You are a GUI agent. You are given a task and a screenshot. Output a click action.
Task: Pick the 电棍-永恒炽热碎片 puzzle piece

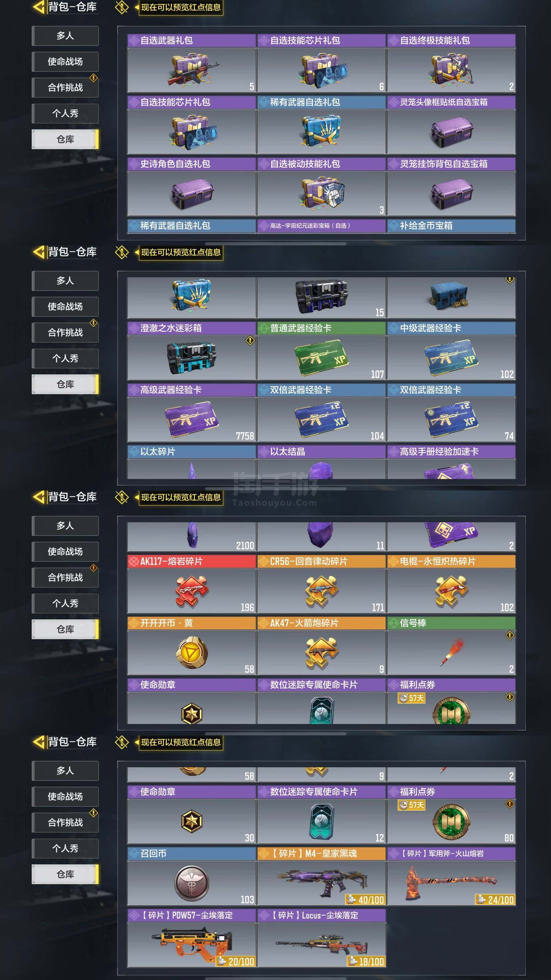(x=451, y=584)
